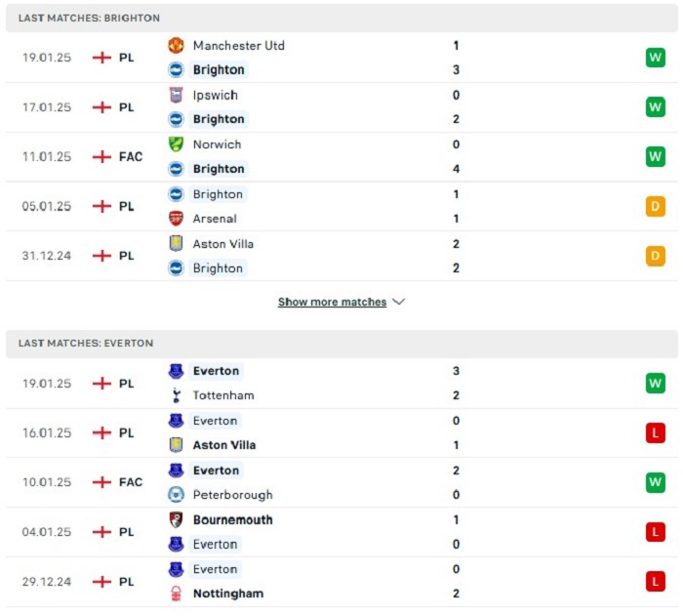Click the Manchester Utd club crest
This screenshot has height=616, width=683.
[x=176, y=45]
